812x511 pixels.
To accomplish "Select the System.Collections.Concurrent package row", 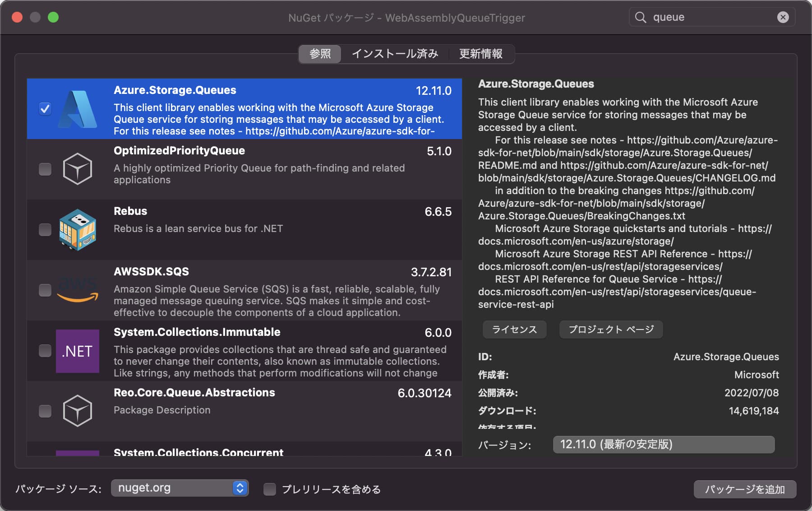I will point(245,449).
